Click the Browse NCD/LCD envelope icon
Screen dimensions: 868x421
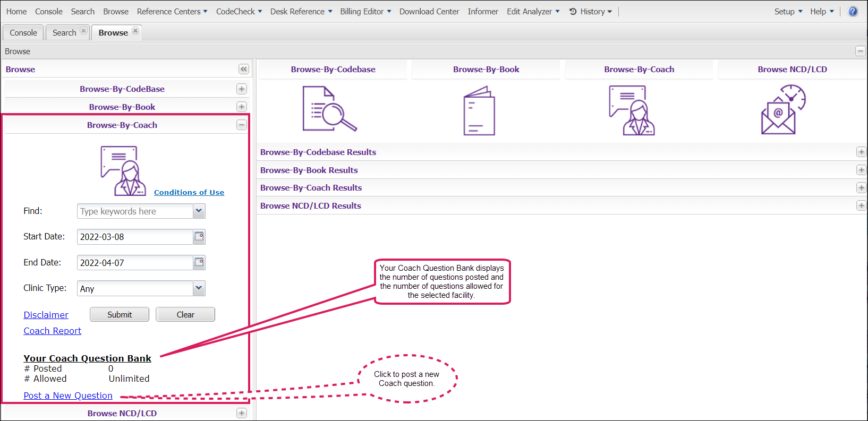782,110
